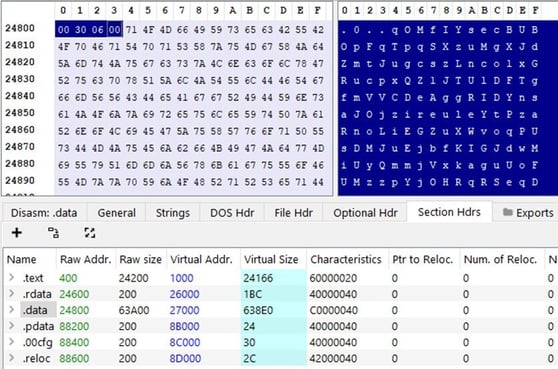Click virtual address 8B000 of .pdata
The image size is (558, 369).
coord(184,326)
